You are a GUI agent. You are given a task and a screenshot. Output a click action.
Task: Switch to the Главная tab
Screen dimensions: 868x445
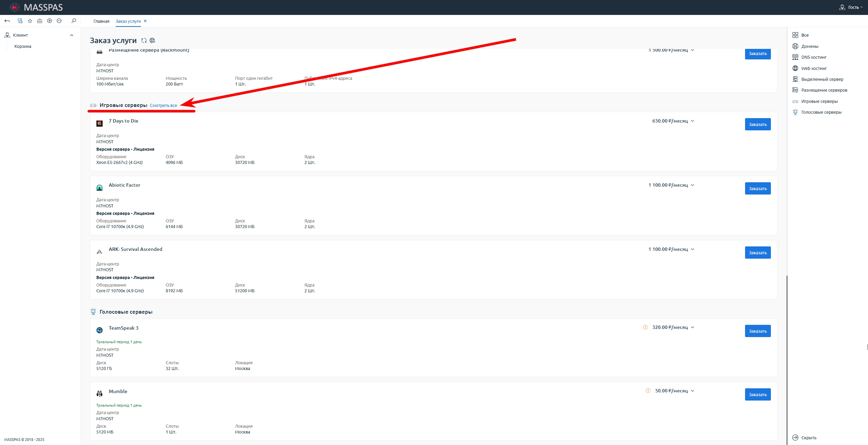[101, 21]
